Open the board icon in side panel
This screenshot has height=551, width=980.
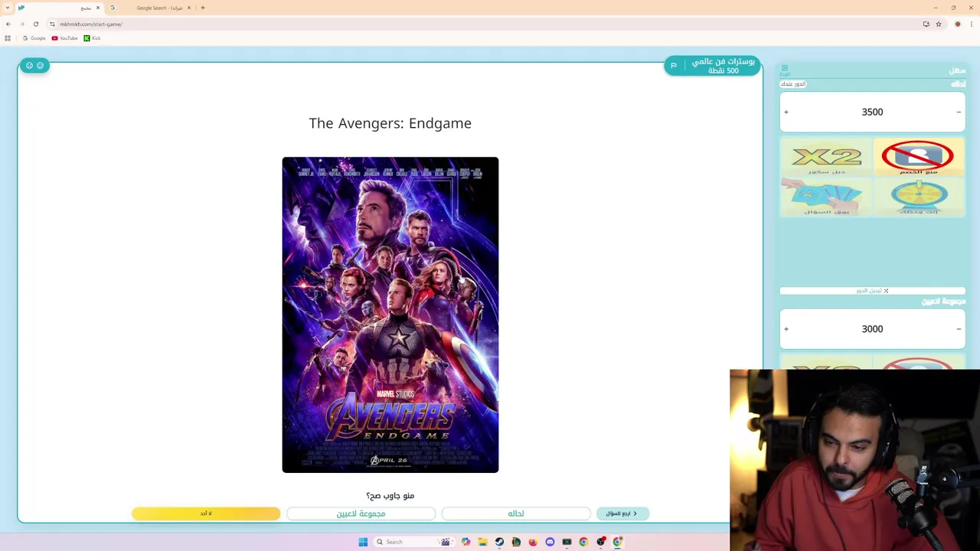[x=785, y=70]
